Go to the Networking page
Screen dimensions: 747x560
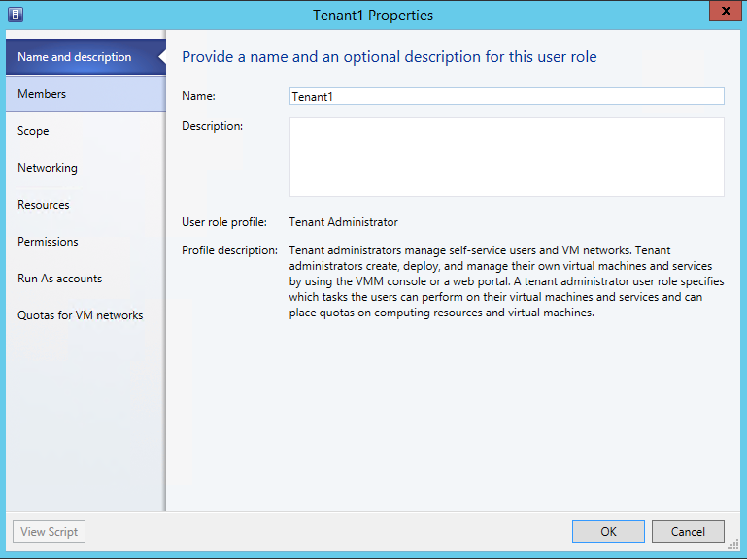click(x=48, y=168)
